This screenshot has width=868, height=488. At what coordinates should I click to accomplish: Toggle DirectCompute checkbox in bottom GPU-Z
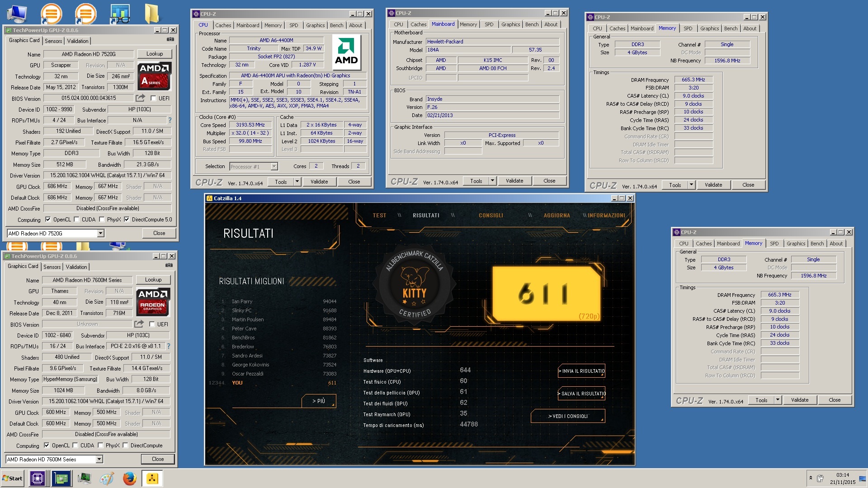[x=125, y=446]
